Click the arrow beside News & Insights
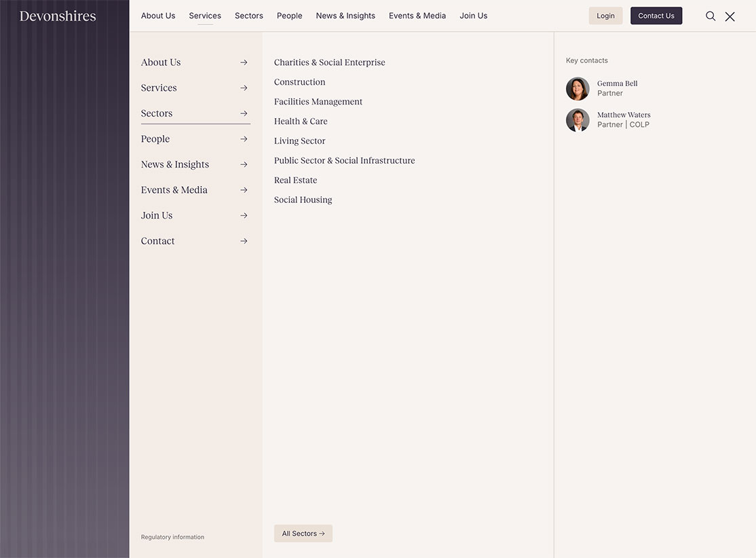The height and width of the screenshot is (558, 756). pyautogui.click(x=244, y=165)
